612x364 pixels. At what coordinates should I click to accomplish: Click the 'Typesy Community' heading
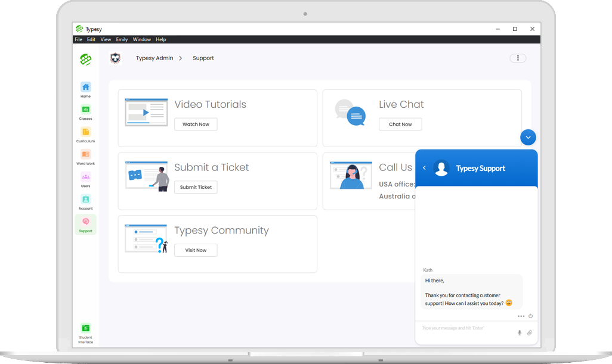point(222,231)
